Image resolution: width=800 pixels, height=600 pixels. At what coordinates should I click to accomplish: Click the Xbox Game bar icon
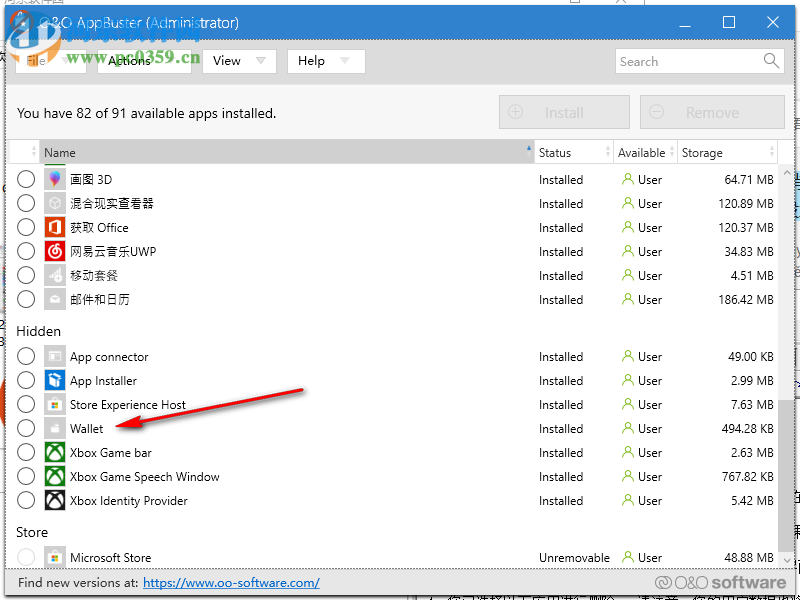54,452
